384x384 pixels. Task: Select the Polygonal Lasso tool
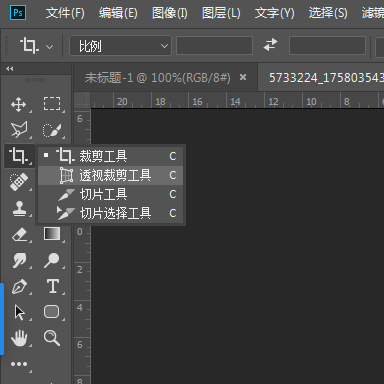tap(19, 130)
